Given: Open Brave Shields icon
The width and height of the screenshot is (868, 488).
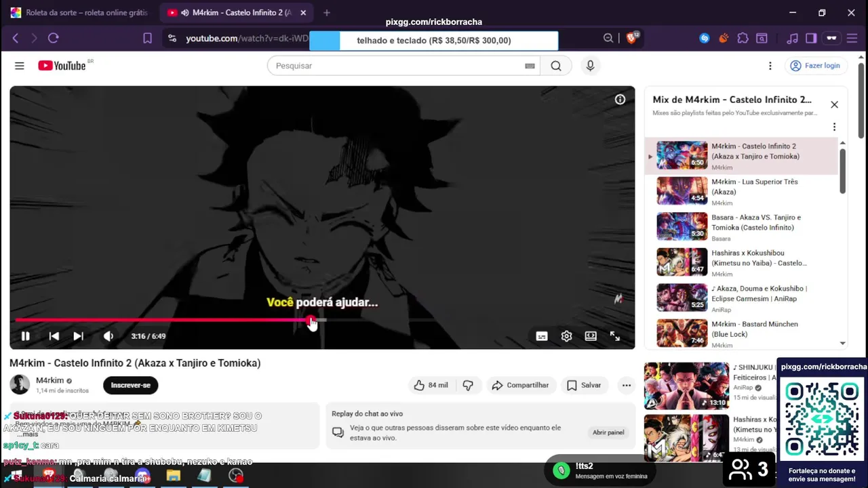Looking at the screenshot, I should coord(632,38).
